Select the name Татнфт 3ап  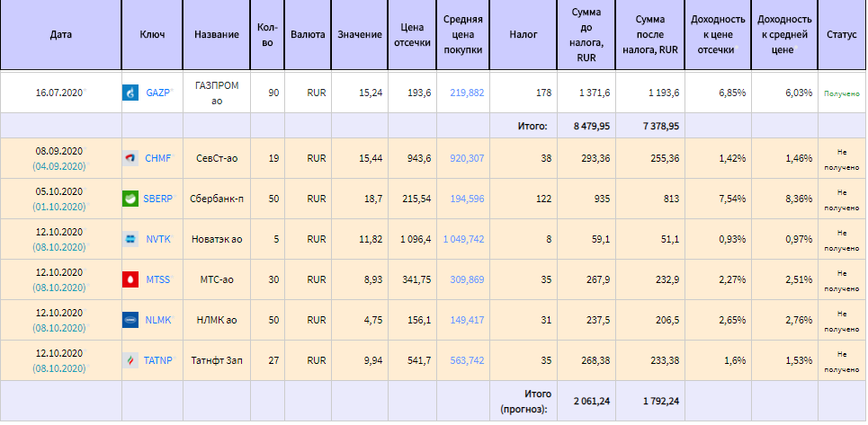pyautogui.click(x=217, y=360)
